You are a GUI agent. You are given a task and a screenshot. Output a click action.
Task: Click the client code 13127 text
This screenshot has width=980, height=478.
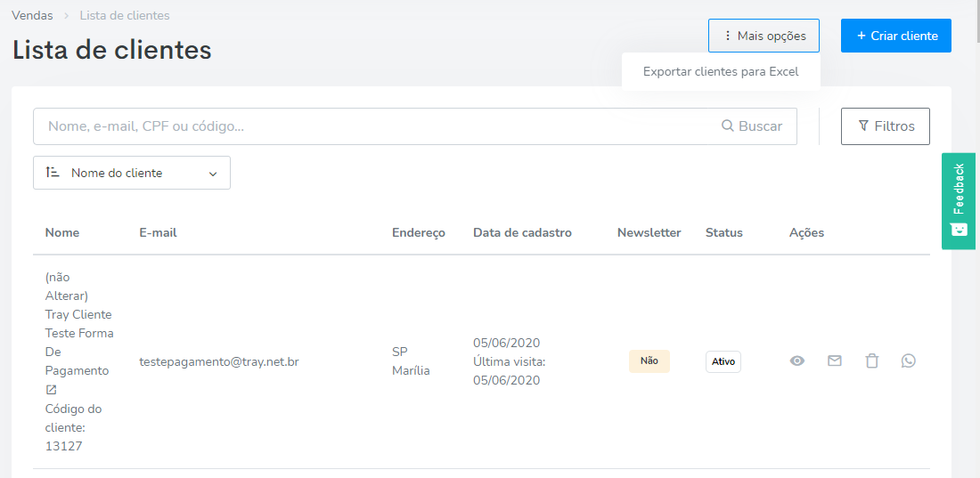coord(64,446)
